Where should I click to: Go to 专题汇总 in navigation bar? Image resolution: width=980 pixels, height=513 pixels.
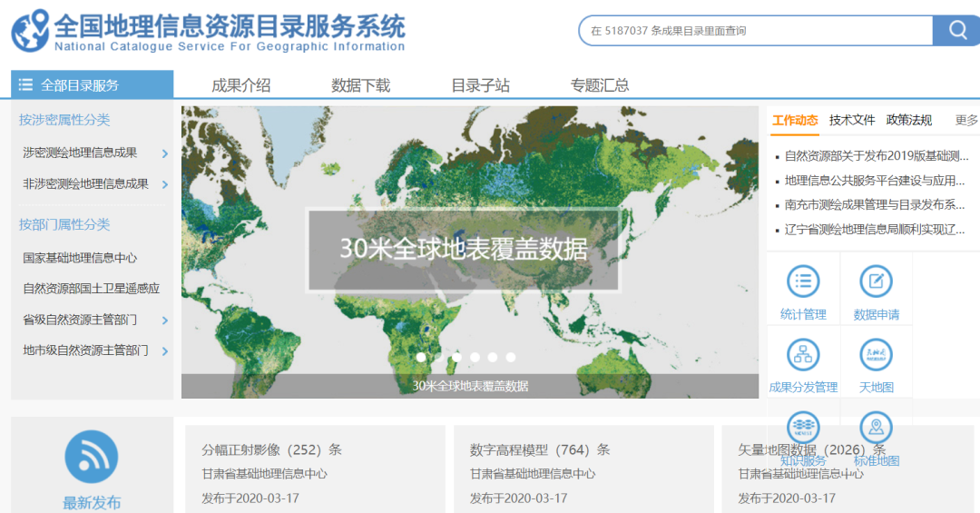coord(600,85)
